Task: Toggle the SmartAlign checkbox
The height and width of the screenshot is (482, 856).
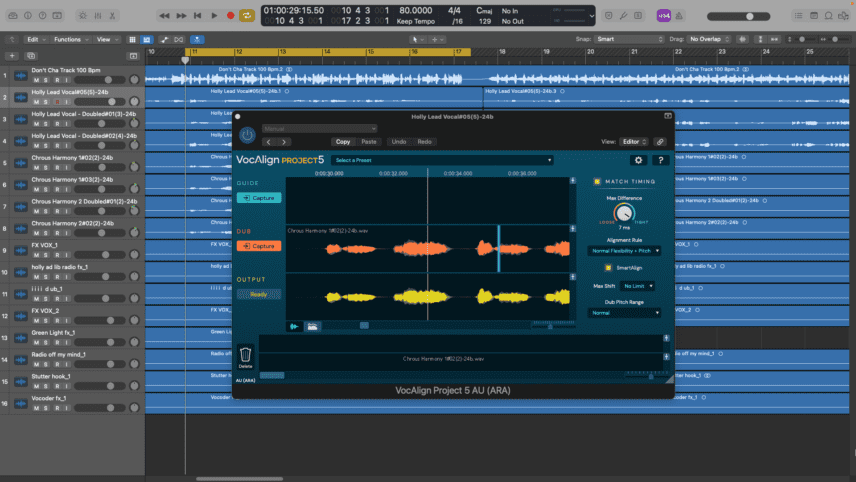Action: click(608, 268)
